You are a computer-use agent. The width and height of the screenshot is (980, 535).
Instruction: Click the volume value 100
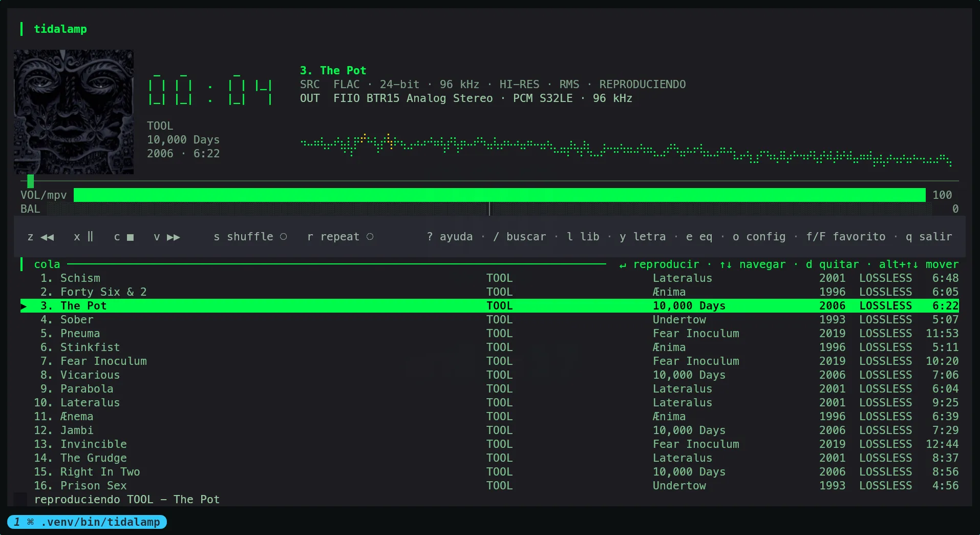pyautogui.click(x=942, y=195)
